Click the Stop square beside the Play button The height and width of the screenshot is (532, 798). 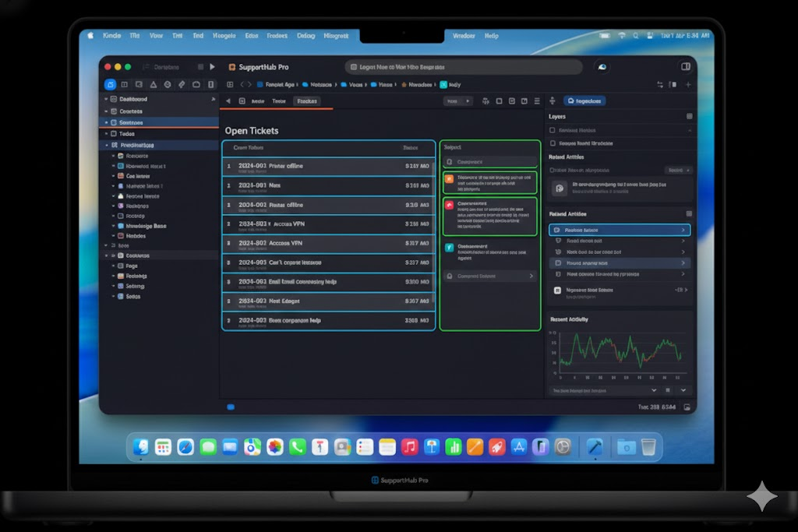point(200,67)
